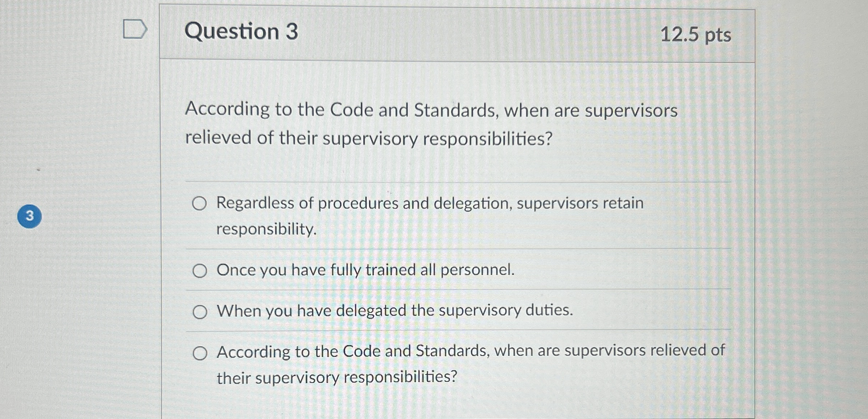Viewport: 868px width, 419px height.
Task: Select 'When you have delegated the supervisory duties'
Action: click(200, 311)
